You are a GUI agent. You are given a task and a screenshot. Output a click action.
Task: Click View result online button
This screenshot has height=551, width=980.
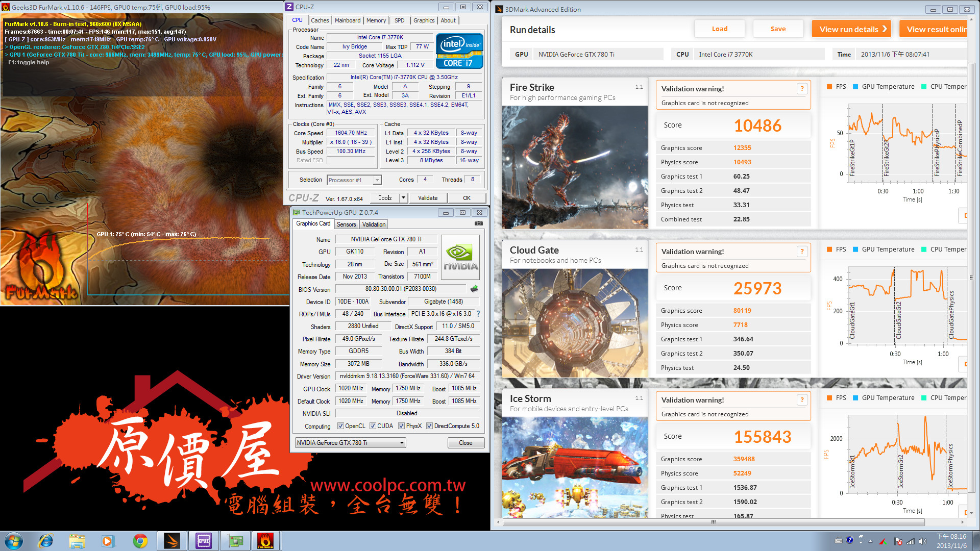pyautogui.click(x=934, y=29)
